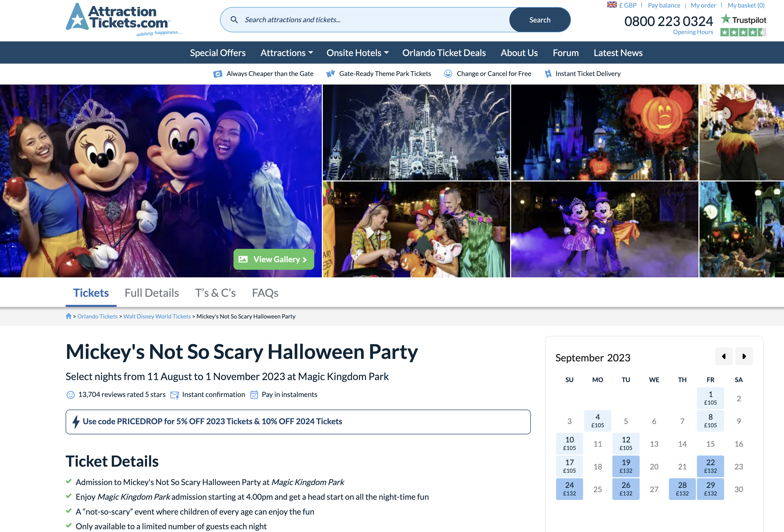Open the main Snow White and Mickey photo
The image size is (784, 532).
[x=161, y=181]
